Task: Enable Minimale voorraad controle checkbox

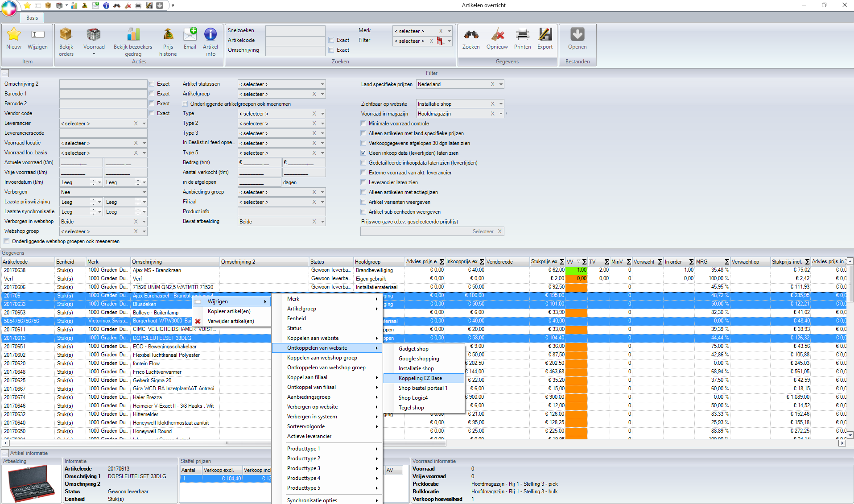Action: [363, 124]
